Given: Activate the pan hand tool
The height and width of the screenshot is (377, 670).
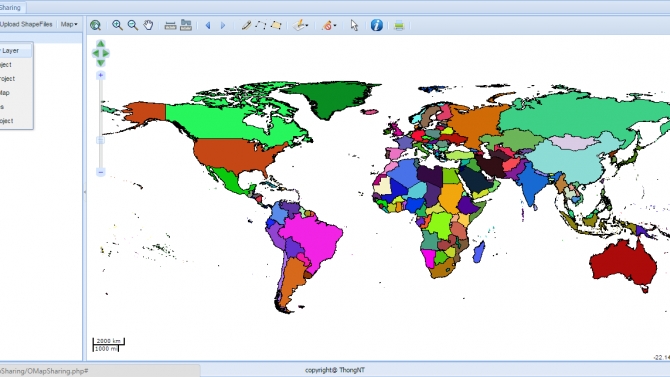Looking at the screenshot, I should click(148, 25).
